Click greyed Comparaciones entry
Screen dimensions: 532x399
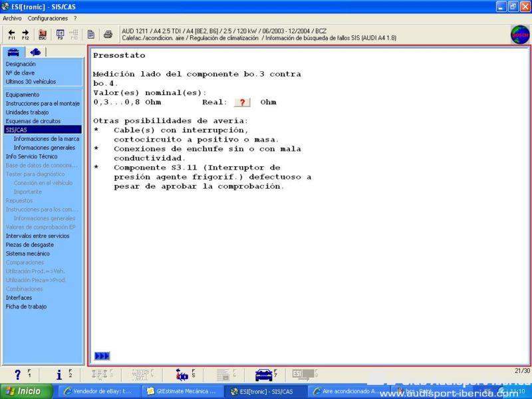(25, 262)
